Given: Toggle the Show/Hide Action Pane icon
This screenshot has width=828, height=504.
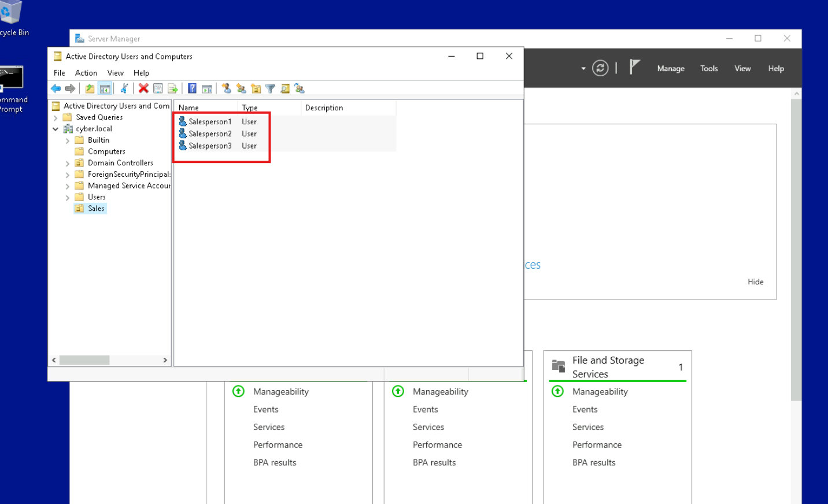Looking at the screenshot, I should (x=206, y=88).
